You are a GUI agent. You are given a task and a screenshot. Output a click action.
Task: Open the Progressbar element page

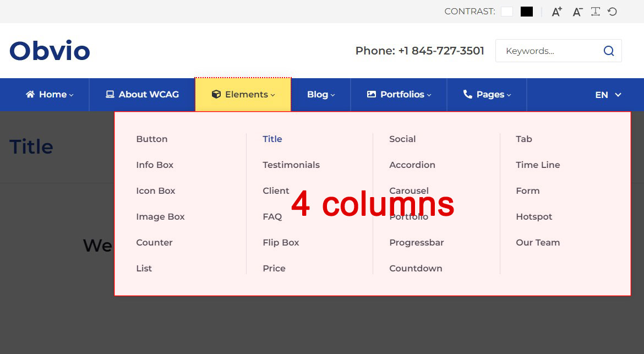click(x=417, y=243)
